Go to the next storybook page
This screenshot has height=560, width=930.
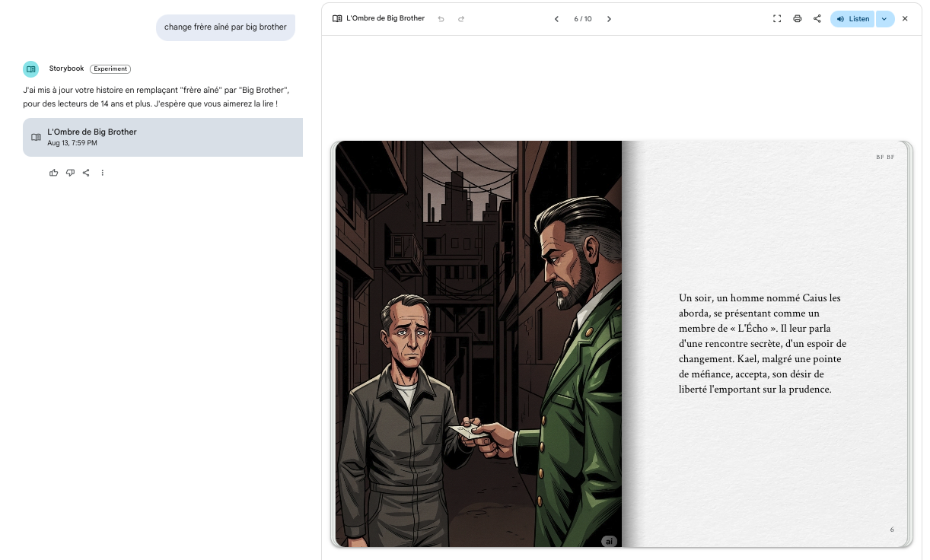tap(609, 19)
